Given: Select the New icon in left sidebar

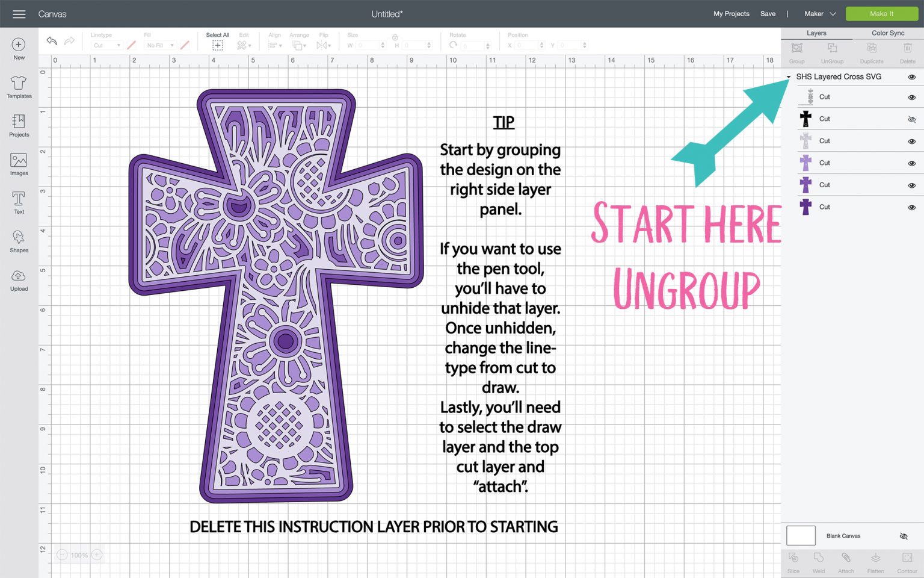Looking at the screenshot, I should pos(19,48).
